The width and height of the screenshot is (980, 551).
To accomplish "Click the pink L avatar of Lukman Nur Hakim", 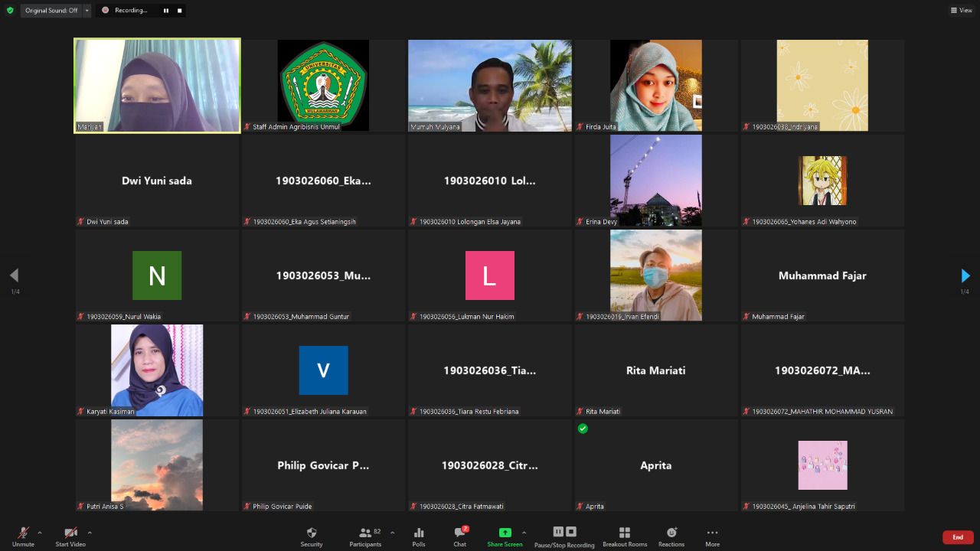I will point(490,275).
